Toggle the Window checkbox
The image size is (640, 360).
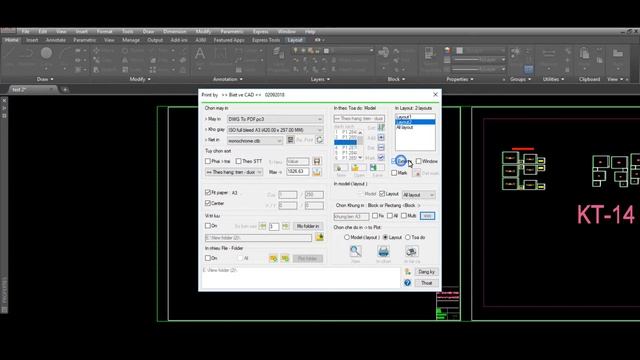[418, 161]
